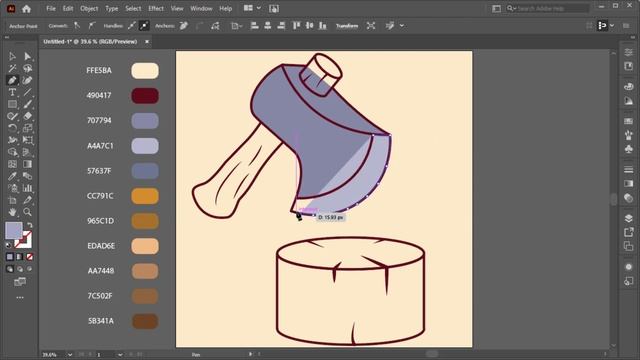Toggle show handles for multiple anchors

[x=131, y=26]
